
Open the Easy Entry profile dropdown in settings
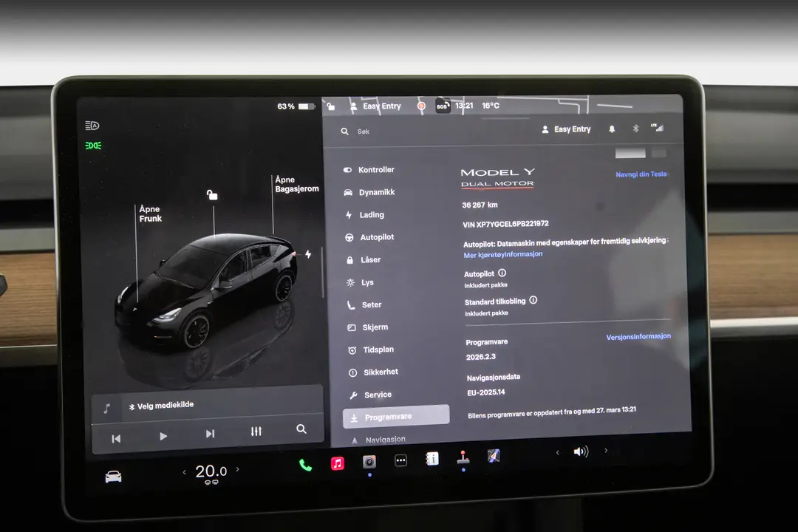pyautogui.click(x=566, y=129)
